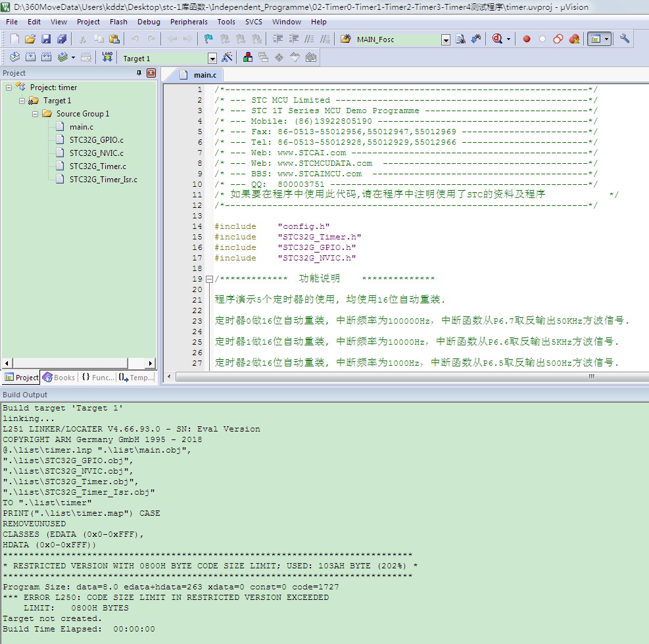
Task: Open Configuration wrench icon
Action: tap(625, 39)
